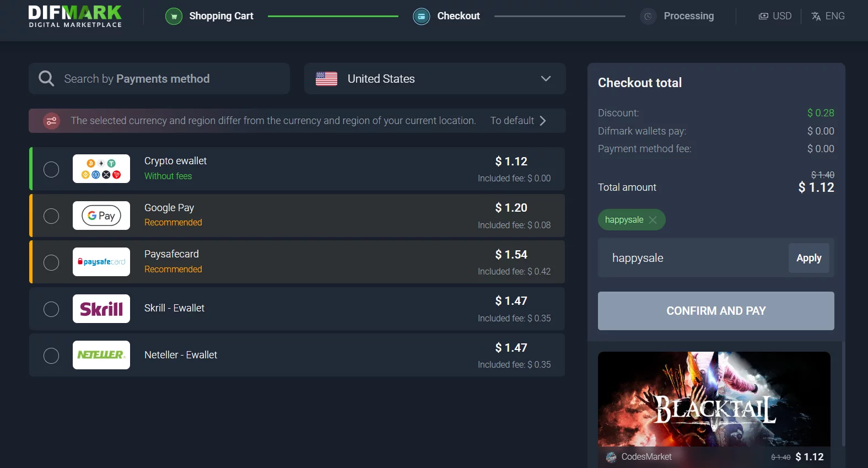Screen dimensions: 868x468
Task: Click the Skrill logo
Action: click(101, 309)
